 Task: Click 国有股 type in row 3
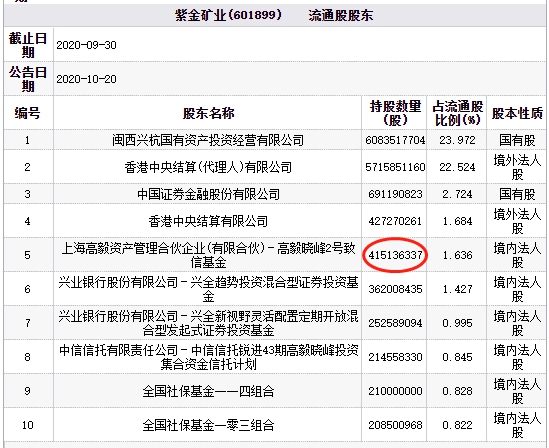point(517,194)
